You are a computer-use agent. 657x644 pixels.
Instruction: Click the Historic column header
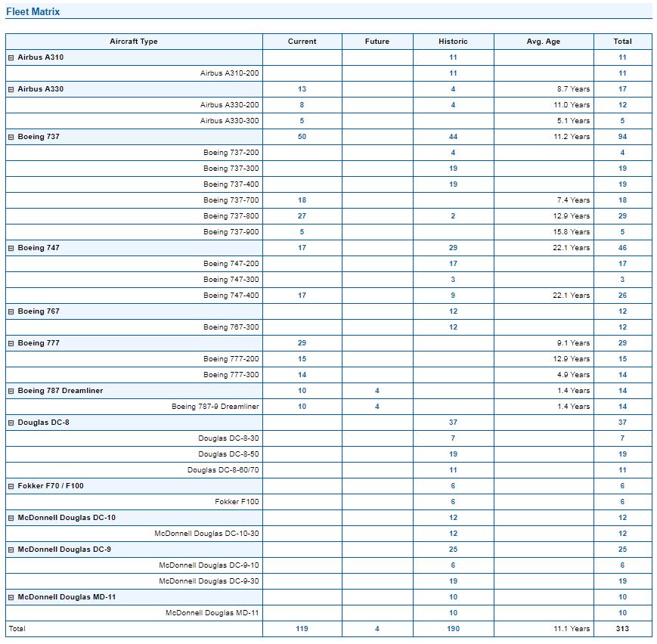[x=453, y=42]
